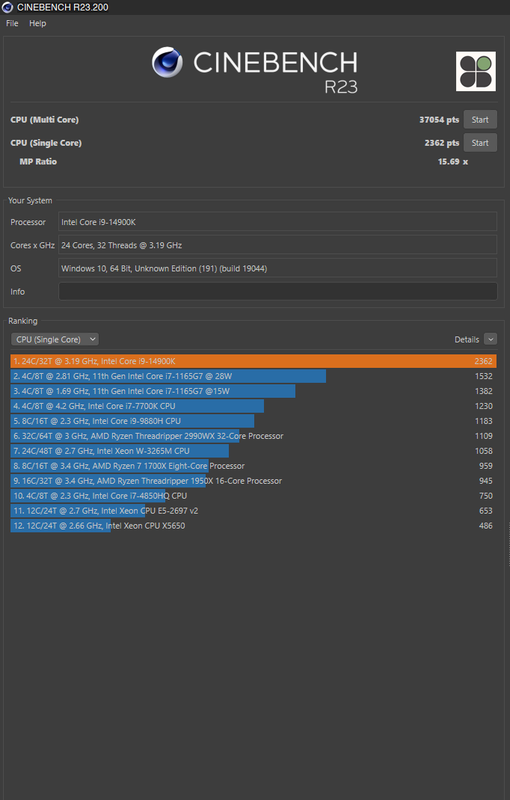The height and width of the screenshot is (800, 510).
Task: Click the MP Ratio label
Action: (38, 162)
